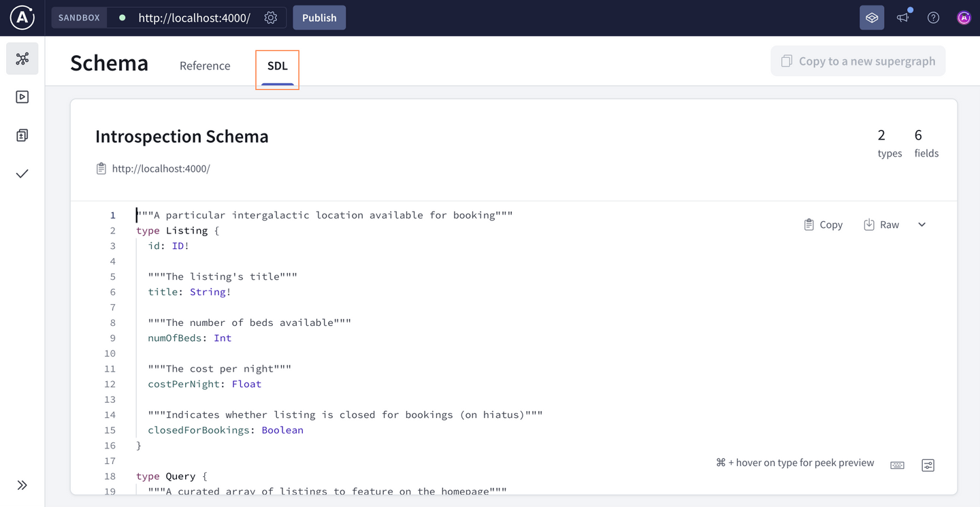Open editor preferences via the sliders icon

[x=928, y=465]
